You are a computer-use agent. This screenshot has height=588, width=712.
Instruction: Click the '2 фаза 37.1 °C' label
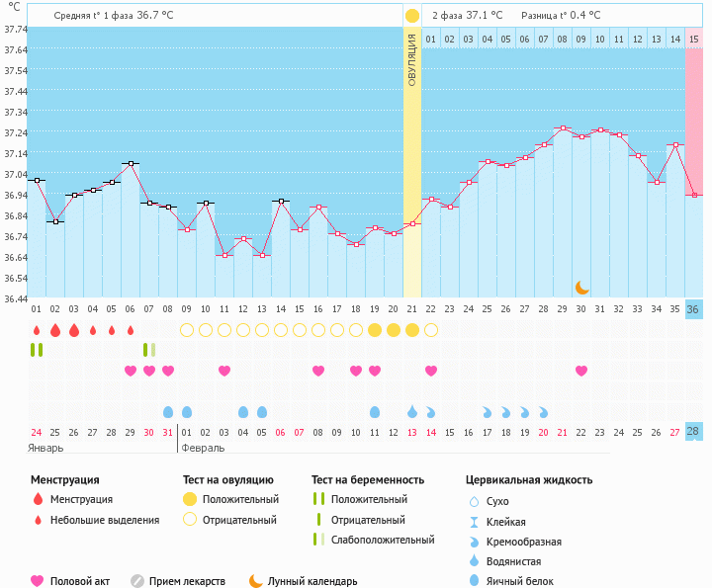coord(467,16)
